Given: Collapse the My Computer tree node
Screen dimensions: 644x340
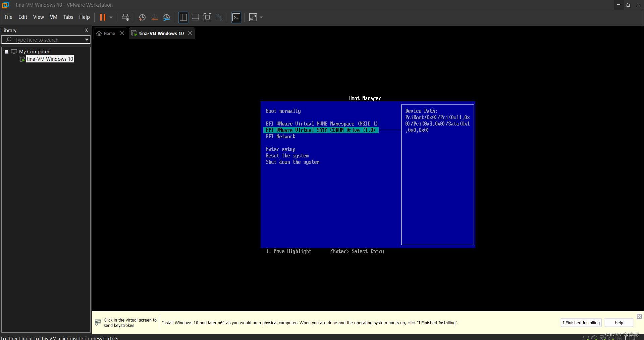Looking at the screenshot, I should point(6,52).
